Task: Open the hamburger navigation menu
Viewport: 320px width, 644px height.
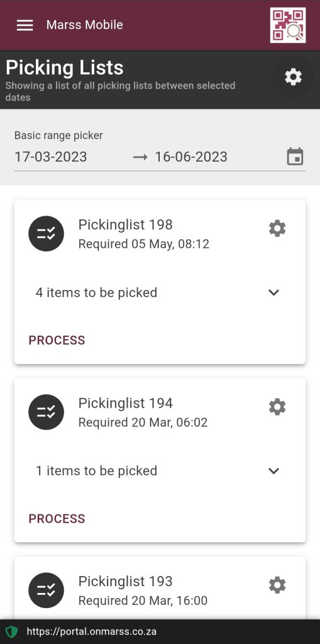Action: click(x=25, y=25)
